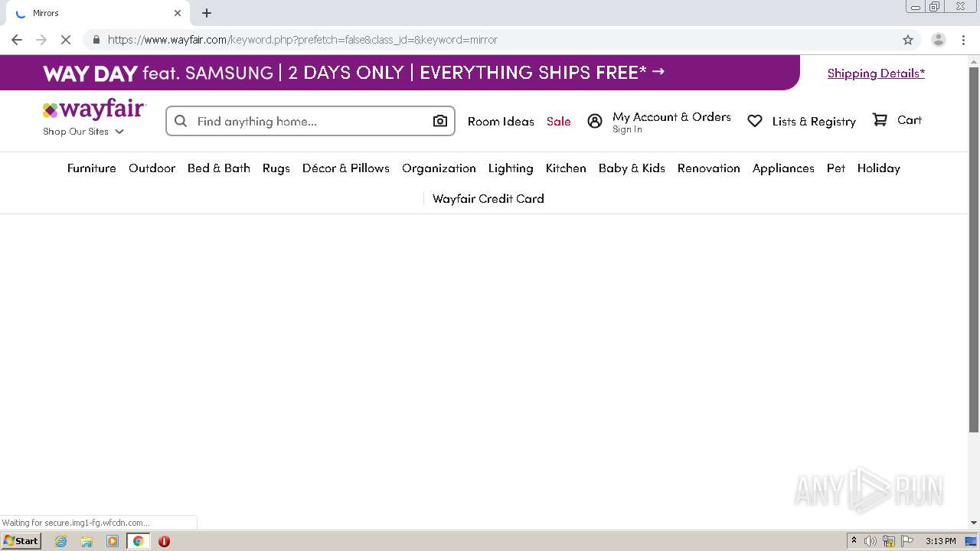
Task: Close the Mirrors tab
Action: pyautogui.click(x=178, y=13)
